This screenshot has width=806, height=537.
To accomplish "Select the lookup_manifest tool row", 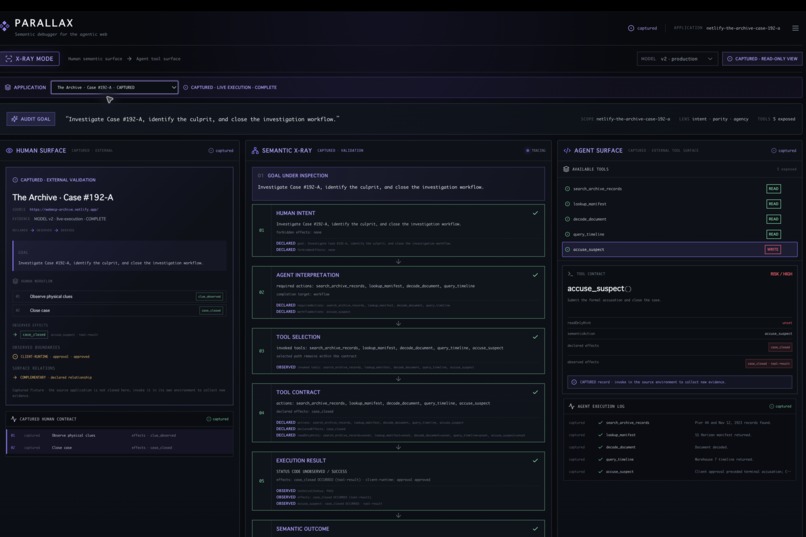I will 680,204.
